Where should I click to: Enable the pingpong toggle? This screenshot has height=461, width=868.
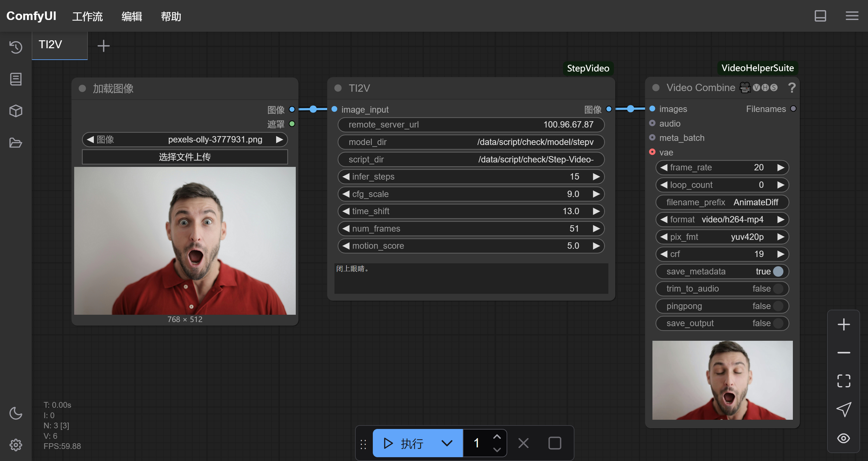pos(778,306)
